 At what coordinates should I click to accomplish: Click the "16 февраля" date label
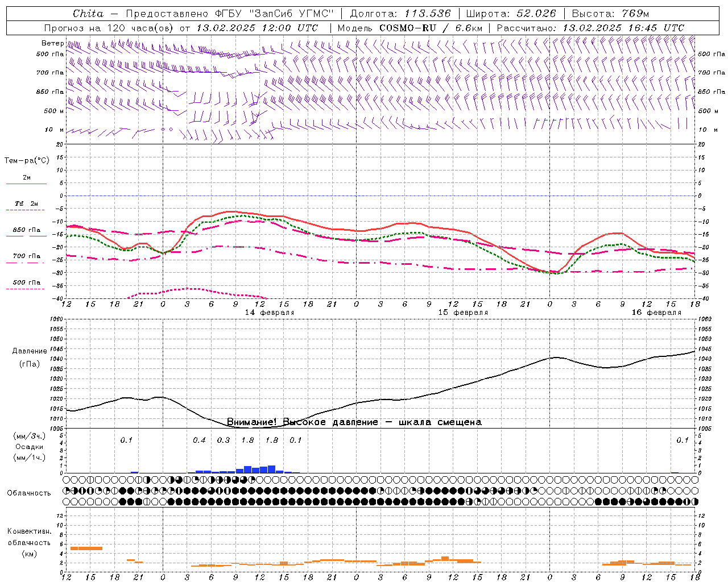pyautogui.click(x=656, y=313)
